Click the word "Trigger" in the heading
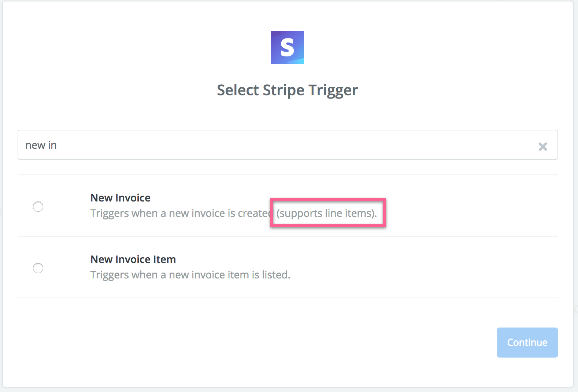 [333, 90]
